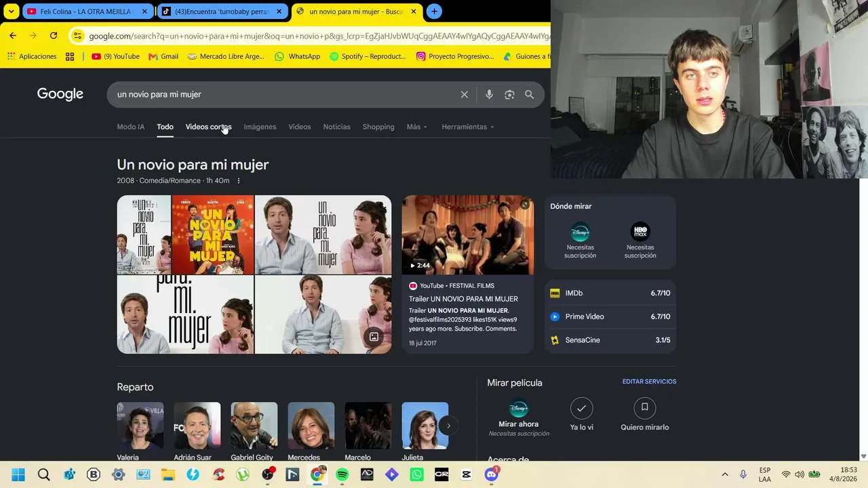Open Adrián Suar cast photo
The image size is (868, 488).
tap(197, 426)
